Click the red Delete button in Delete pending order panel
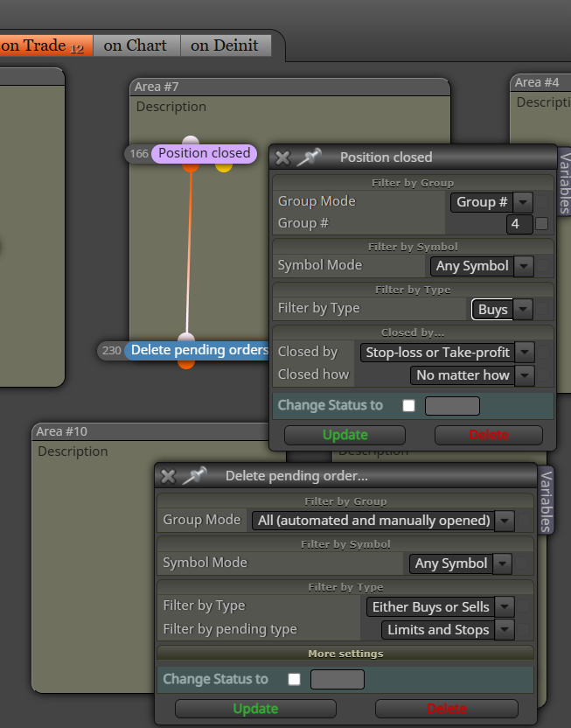The height and width of the screenshot is (728, 571). pos(447,709)
